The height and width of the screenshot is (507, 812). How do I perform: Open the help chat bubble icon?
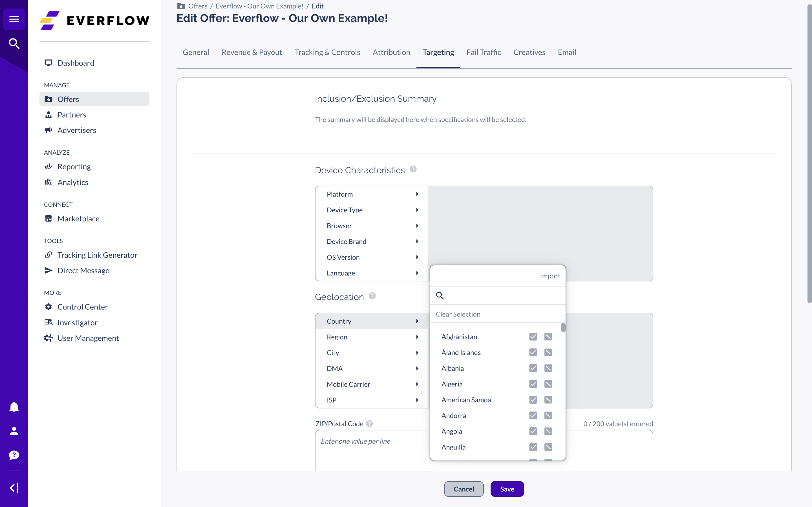click(14, 455)
